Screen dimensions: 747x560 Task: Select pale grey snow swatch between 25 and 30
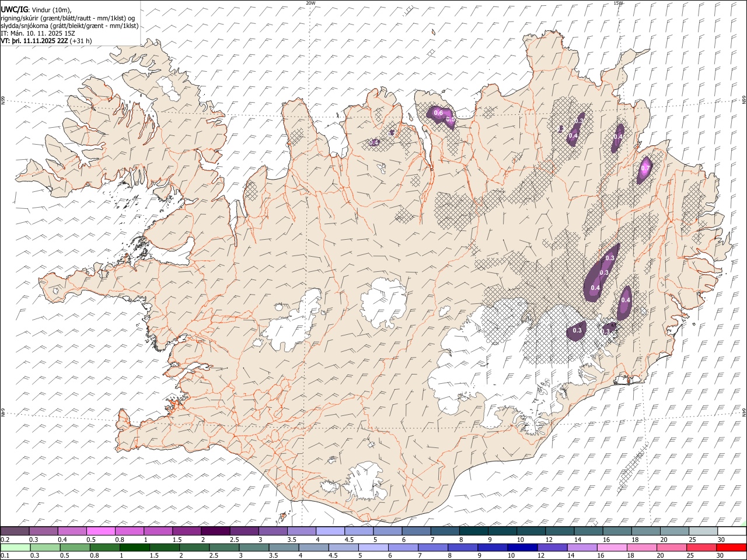pos(703,531)
